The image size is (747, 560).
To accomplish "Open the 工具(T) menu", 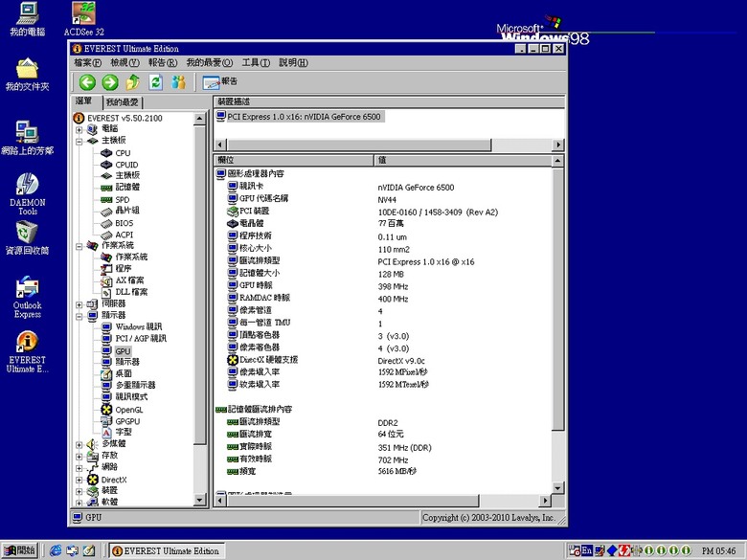I will pos(256,62).
